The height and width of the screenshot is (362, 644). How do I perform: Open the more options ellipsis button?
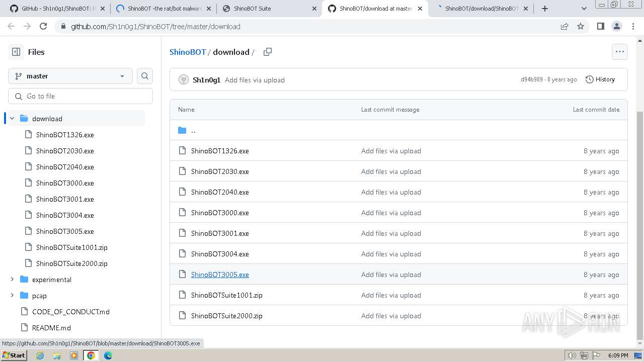point(619,52)
